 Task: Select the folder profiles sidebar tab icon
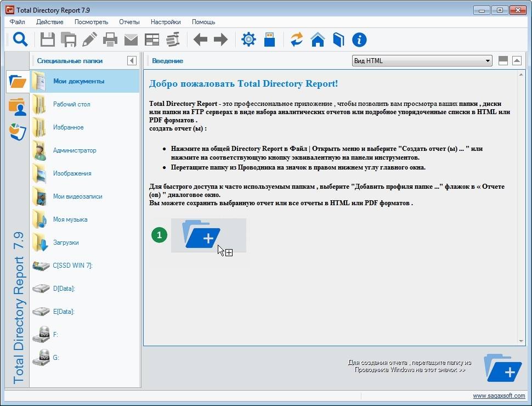tap(18, 107)
